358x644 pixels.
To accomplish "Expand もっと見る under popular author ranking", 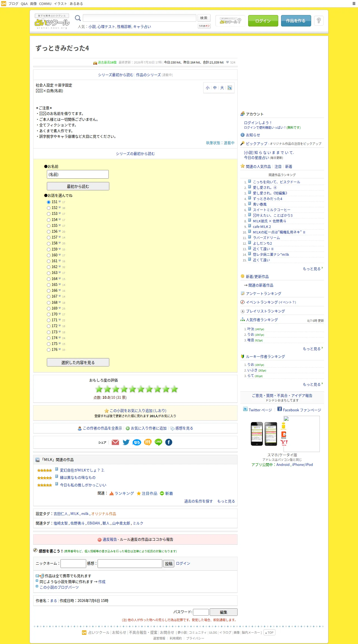I will (313, 349).
